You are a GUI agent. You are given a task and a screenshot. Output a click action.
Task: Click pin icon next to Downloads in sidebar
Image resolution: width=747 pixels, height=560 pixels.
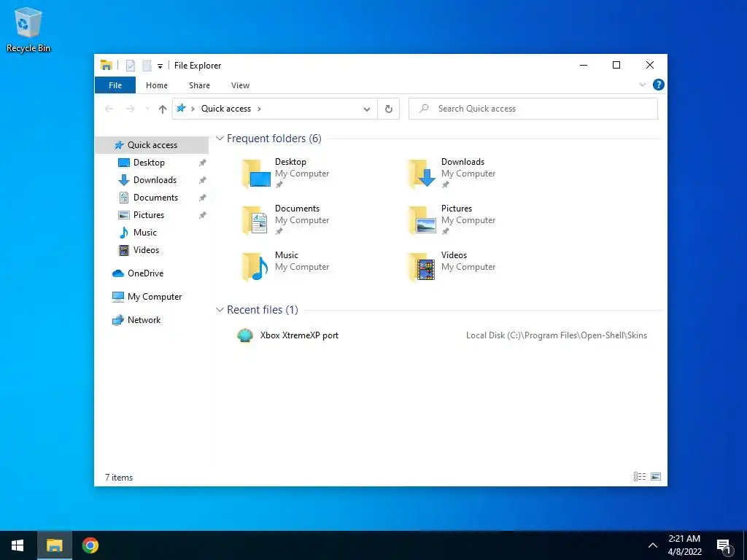(203, 180)
